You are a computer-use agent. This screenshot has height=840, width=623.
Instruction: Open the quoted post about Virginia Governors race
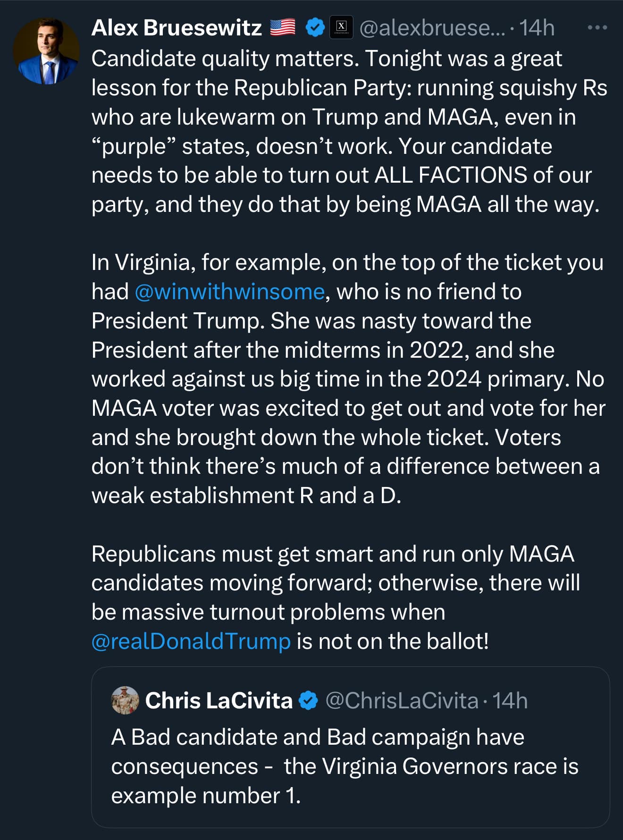(x=345, y=766)
